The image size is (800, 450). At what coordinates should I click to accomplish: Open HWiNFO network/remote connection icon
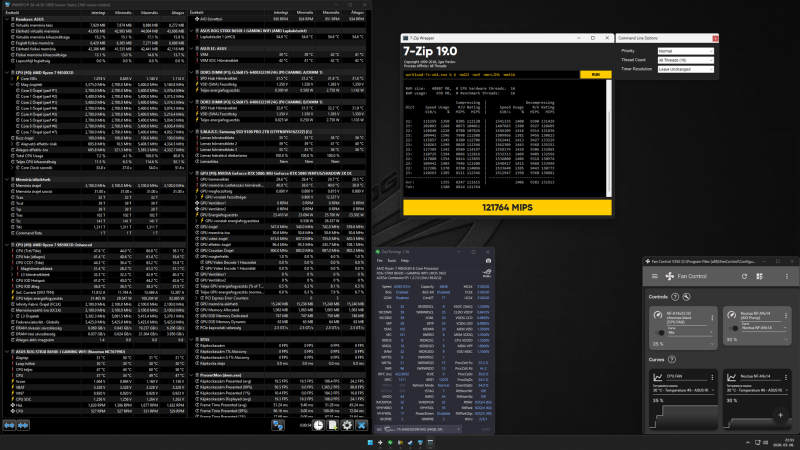278,425
